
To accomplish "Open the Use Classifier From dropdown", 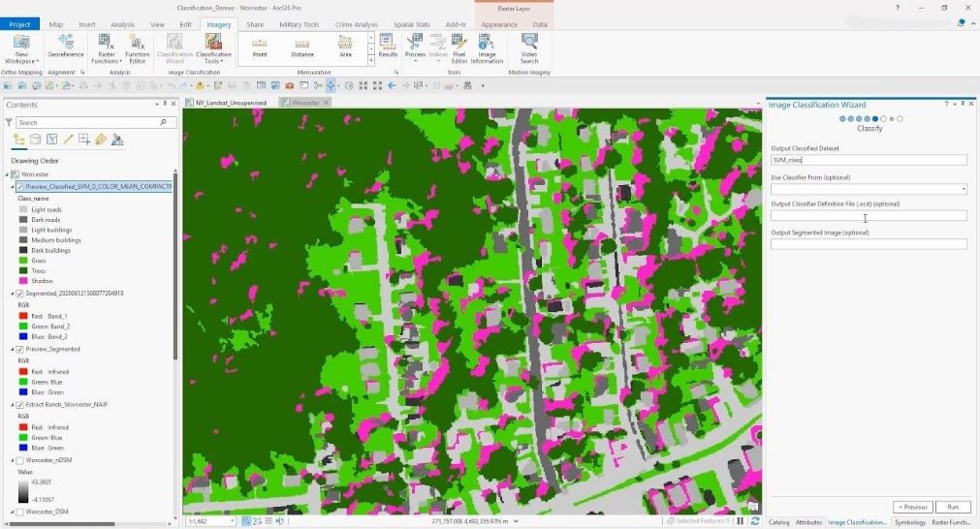I will [964, 189].
